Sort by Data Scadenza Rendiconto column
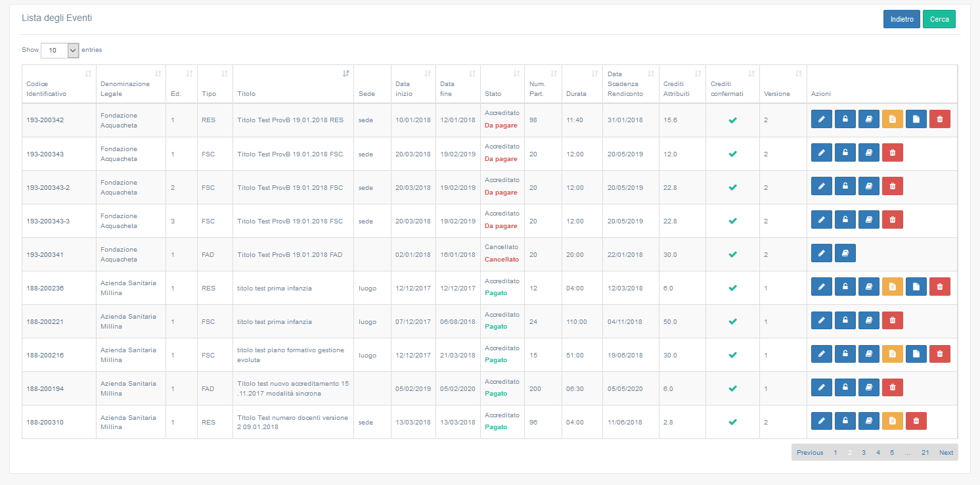Screen dimensions: 980x485 [x=631, y=83]
